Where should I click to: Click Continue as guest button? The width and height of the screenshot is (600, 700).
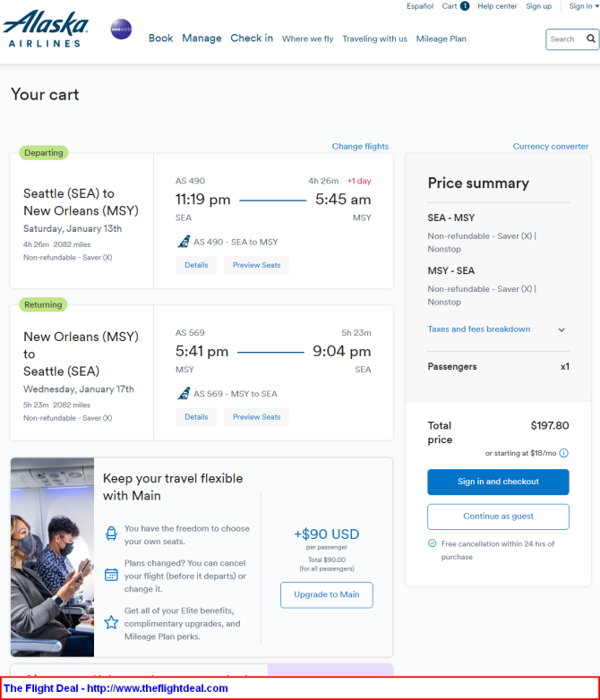[498, 516]
